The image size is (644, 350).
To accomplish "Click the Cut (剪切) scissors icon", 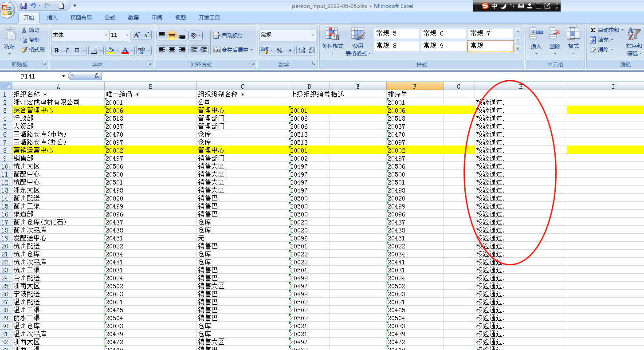I will tap(24, 30).
